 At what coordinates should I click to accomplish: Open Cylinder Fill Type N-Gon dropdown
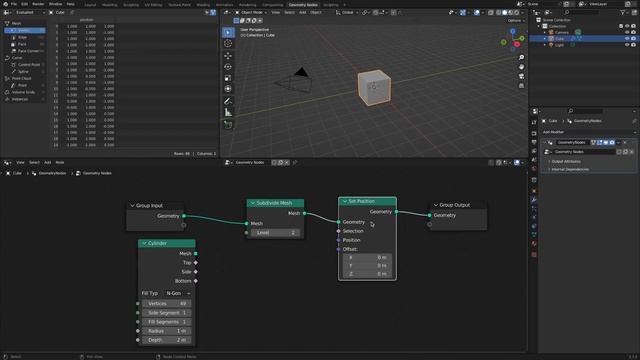click(178, 293)
